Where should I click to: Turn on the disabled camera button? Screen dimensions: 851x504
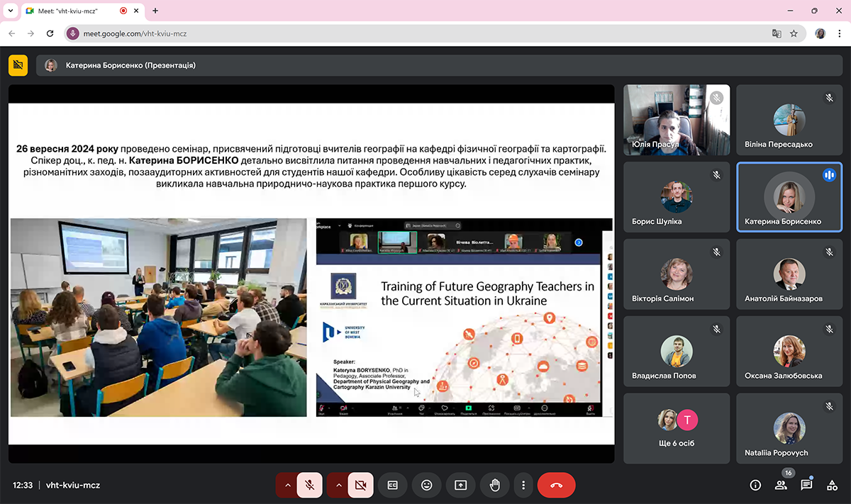coord(360,485)
